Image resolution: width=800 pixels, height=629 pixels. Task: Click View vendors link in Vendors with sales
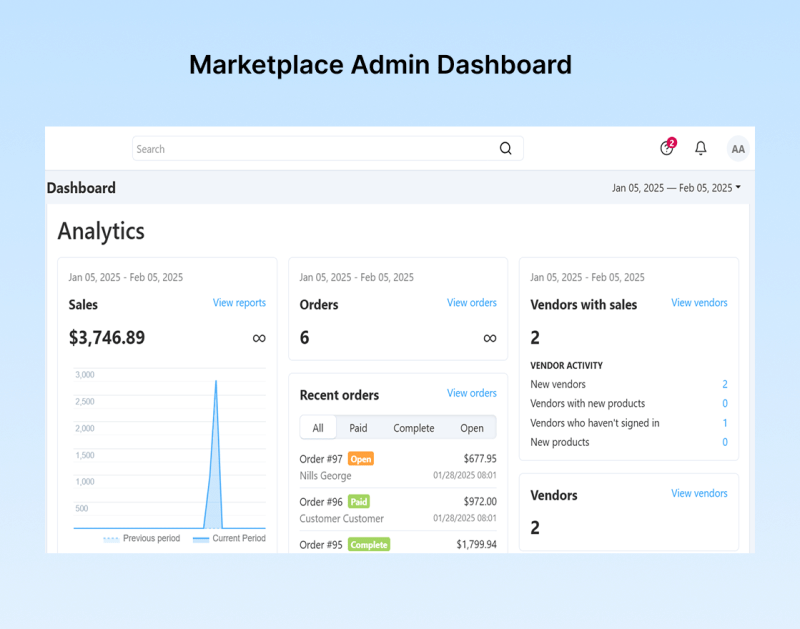click(699, 303)
